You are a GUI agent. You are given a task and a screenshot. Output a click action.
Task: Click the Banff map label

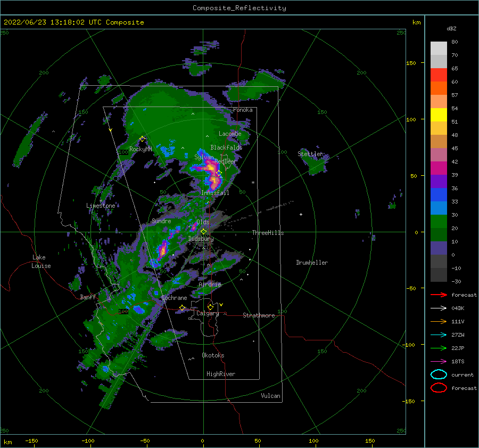click(88, 297)
